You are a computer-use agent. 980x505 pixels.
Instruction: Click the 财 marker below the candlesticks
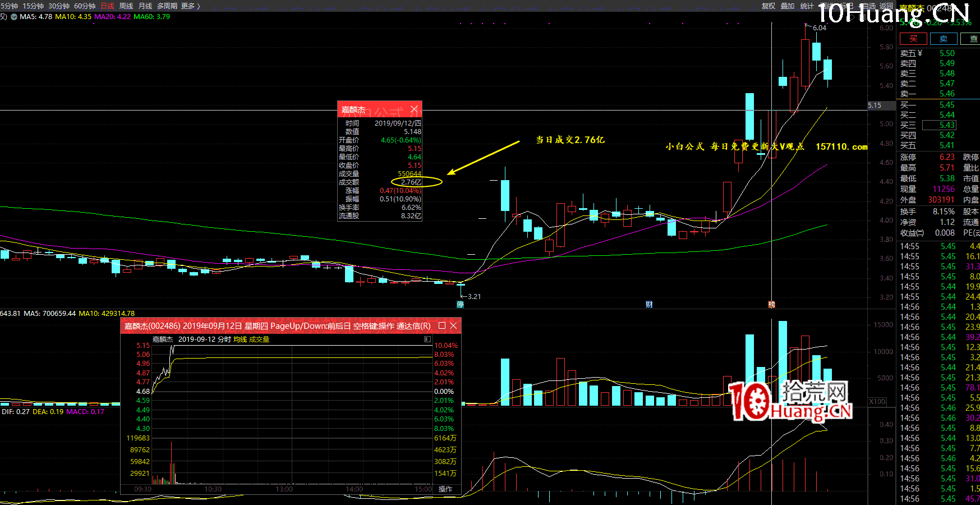[x=649, y=304]
